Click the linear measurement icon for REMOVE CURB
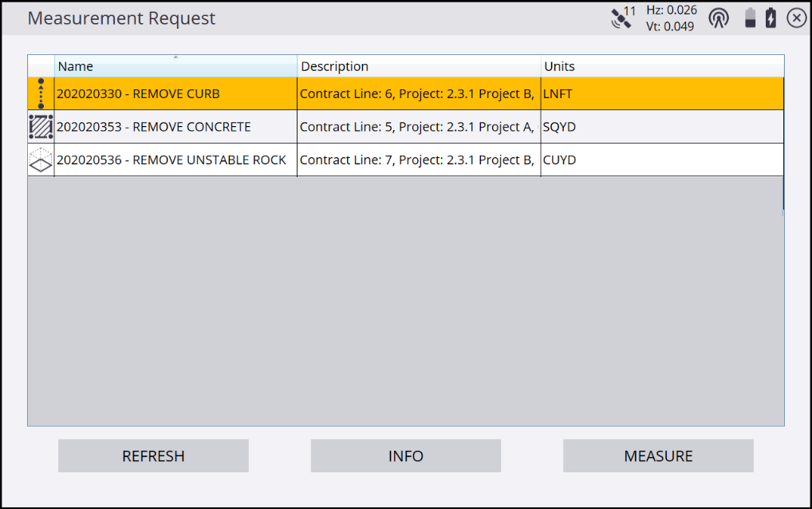Viewport: 812px width, 509px height. click(41, 93)
